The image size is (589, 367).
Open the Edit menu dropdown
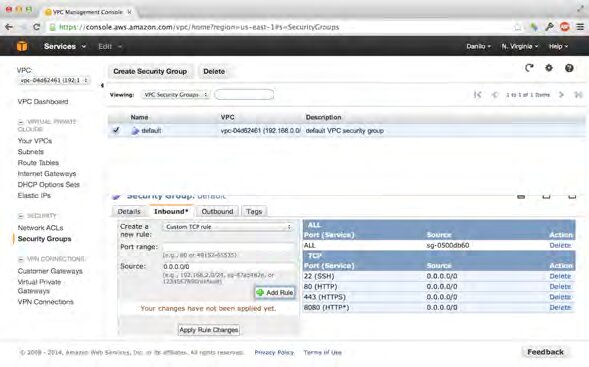point(110,46)
